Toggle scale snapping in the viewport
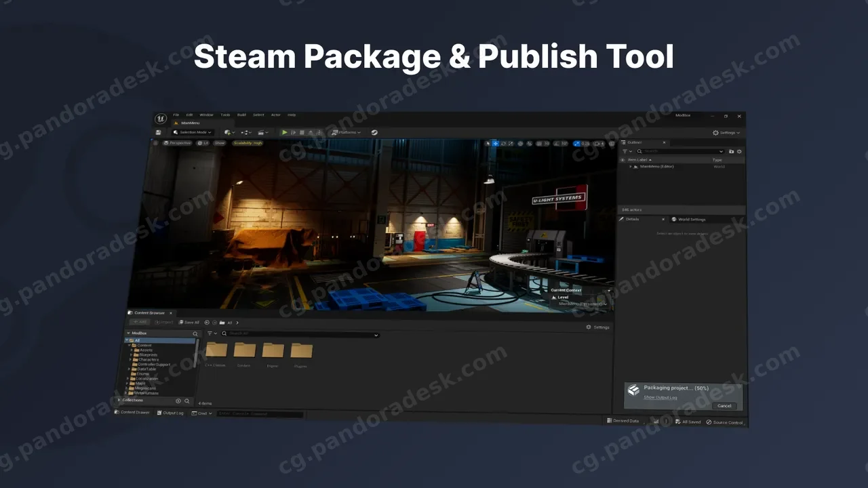868x488 pixels. 576,144
